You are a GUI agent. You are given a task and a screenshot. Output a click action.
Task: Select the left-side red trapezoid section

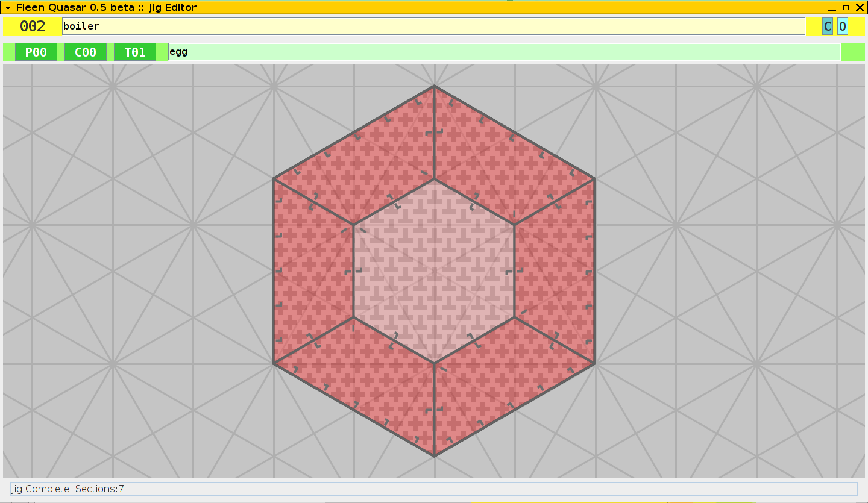pos(313,271)
